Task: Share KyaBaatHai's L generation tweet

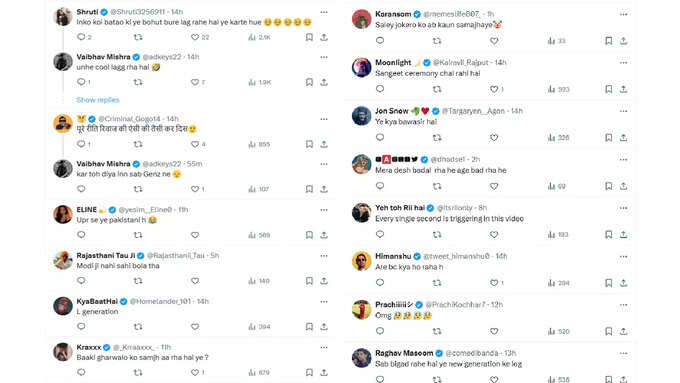Action: pos(324,327)
